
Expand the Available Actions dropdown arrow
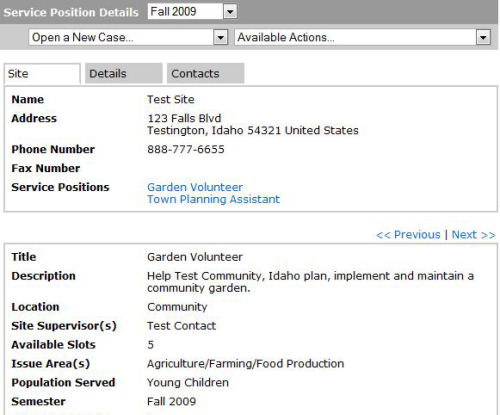[483, 37]
